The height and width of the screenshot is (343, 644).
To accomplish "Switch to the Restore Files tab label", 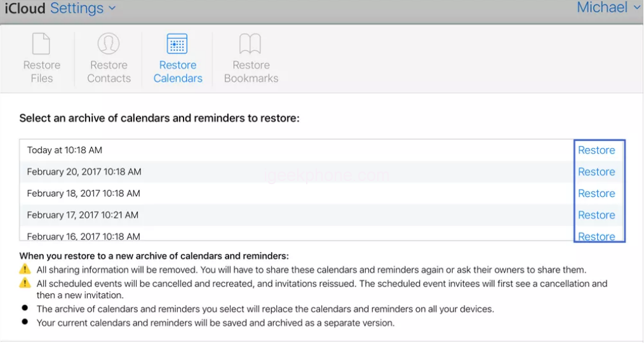I will coord(41,72).
